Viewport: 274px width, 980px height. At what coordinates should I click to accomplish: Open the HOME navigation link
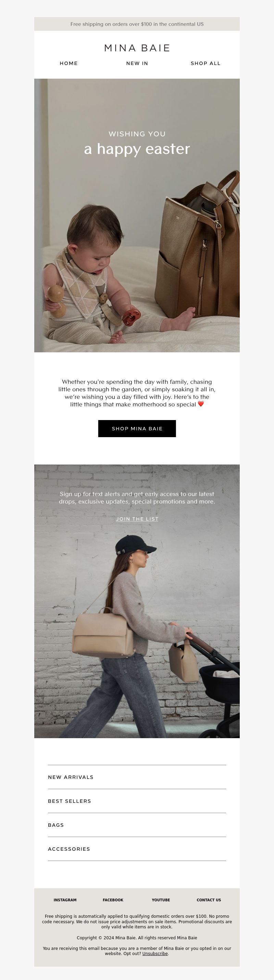pos(68,63)
